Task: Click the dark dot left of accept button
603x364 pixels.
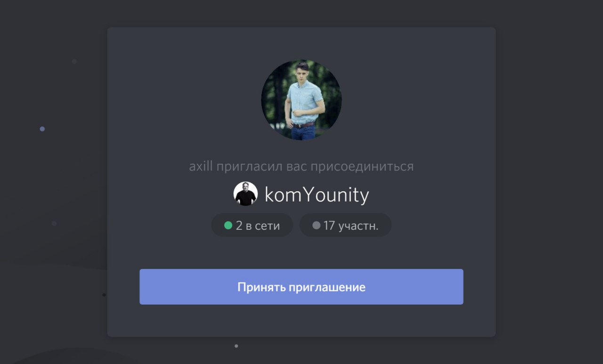Action: tap(104, 295)
